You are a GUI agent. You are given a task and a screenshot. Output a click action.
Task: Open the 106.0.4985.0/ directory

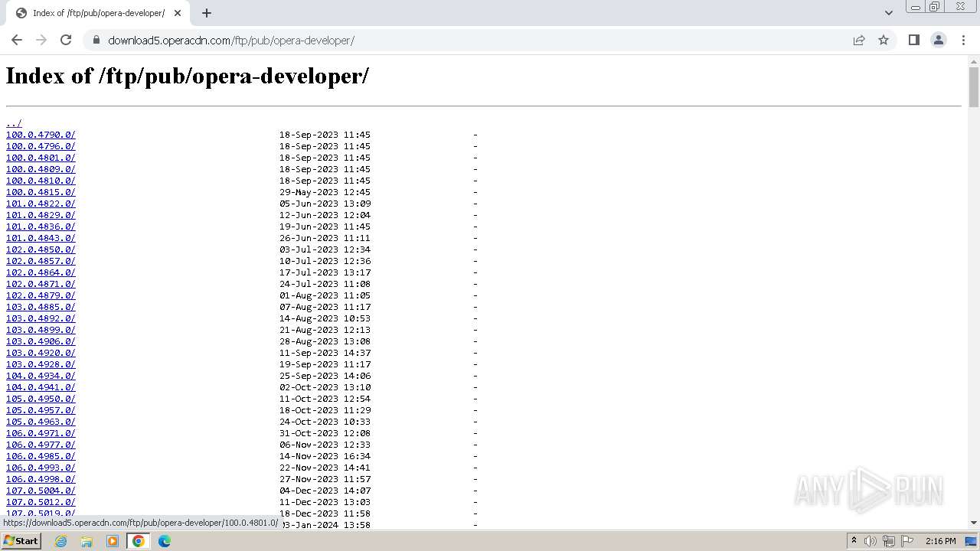(x=41, y=456)
